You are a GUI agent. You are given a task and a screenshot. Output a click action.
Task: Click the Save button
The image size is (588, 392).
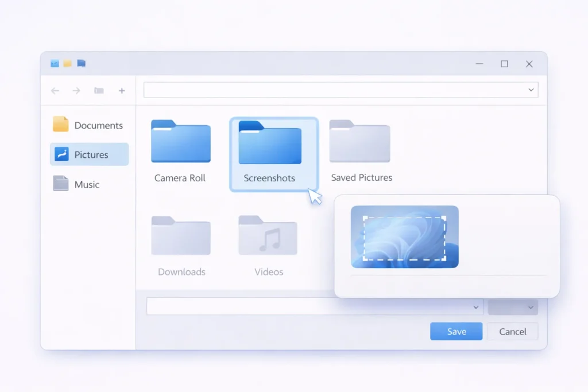coord(456,331)
